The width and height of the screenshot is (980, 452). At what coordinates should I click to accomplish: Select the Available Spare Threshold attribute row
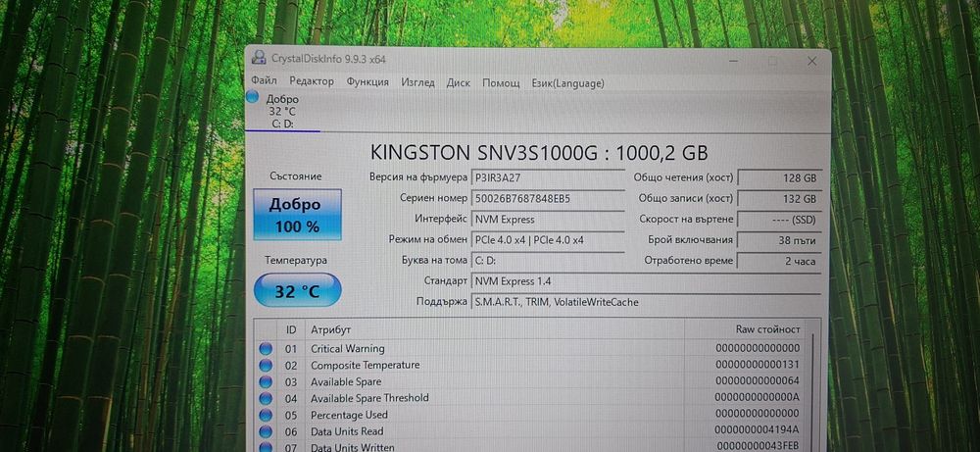point(530,398)
